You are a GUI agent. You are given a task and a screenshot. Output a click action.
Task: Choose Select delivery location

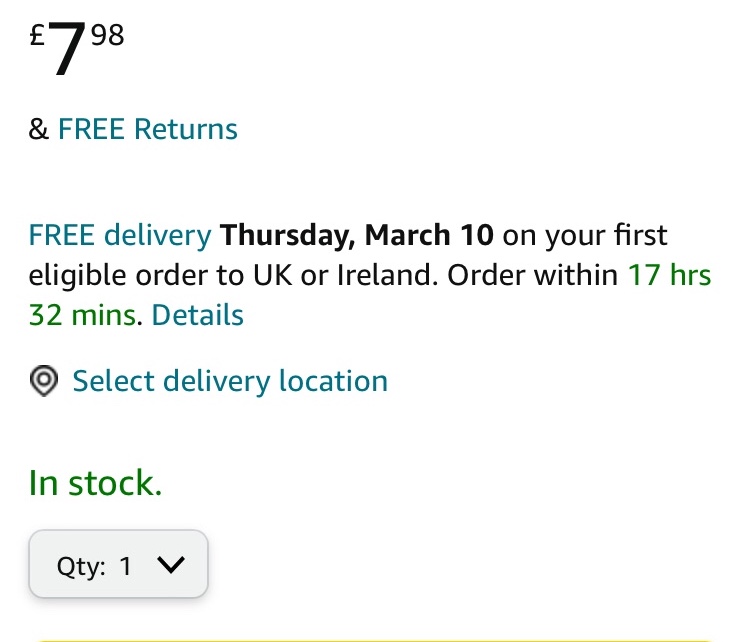(230, 381)
